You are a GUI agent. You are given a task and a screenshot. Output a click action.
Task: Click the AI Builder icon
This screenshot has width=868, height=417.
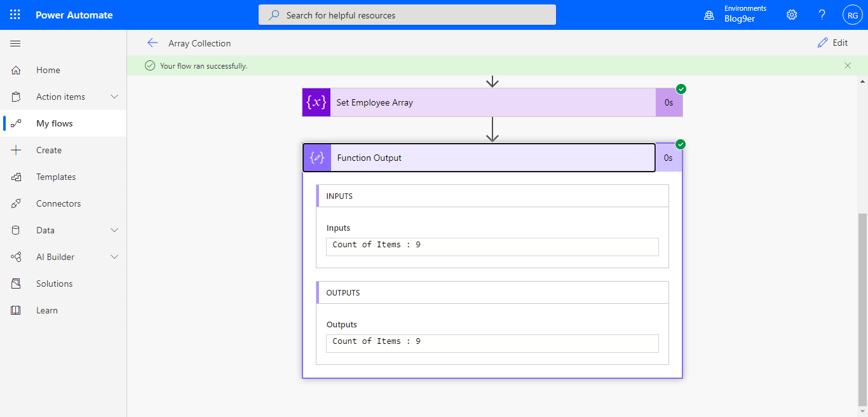17,257
